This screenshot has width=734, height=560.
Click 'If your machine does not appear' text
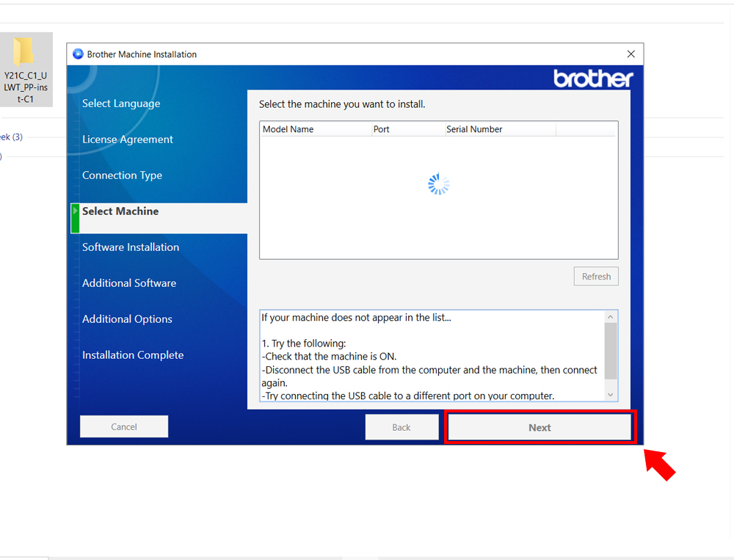pyautogui.click(x=356, y=318)
